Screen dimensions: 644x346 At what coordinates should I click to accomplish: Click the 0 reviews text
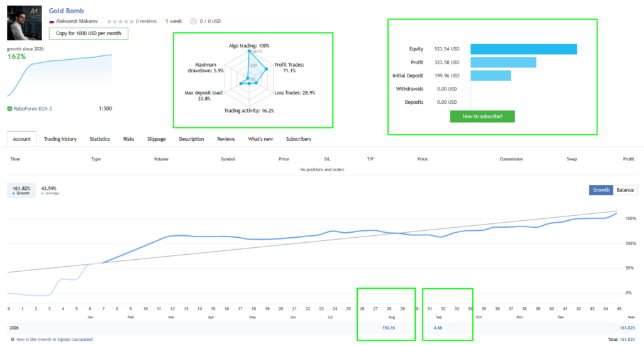(x=146, y=21)
